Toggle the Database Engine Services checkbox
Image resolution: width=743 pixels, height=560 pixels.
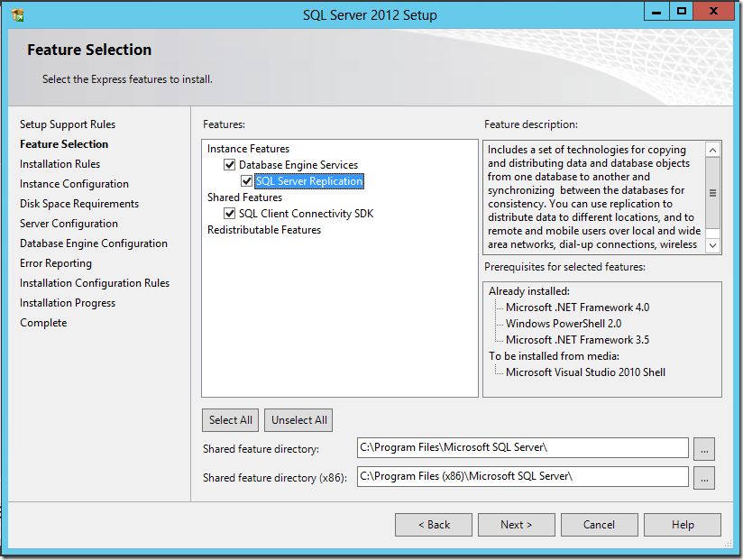229,165
